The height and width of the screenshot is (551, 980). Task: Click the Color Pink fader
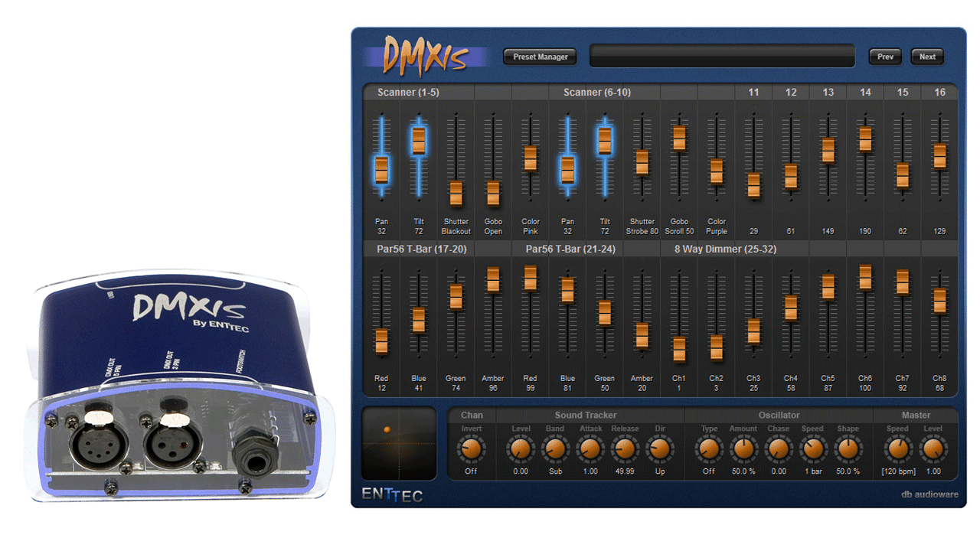point(531,158)
